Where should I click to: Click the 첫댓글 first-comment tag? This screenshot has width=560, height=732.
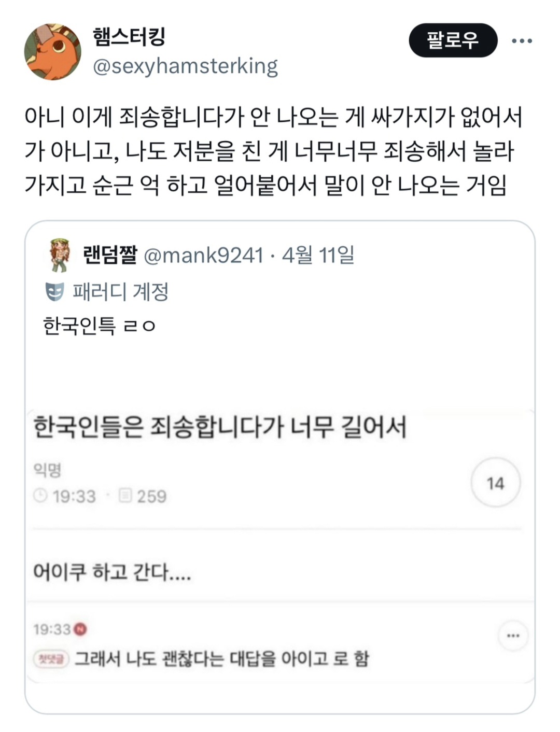tap(51, 659)
